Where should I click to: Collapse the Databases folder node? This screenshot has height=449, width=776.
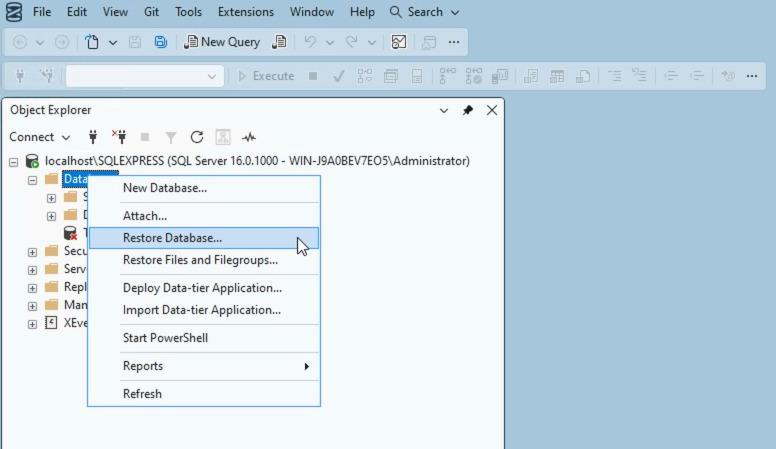[32, 180]
